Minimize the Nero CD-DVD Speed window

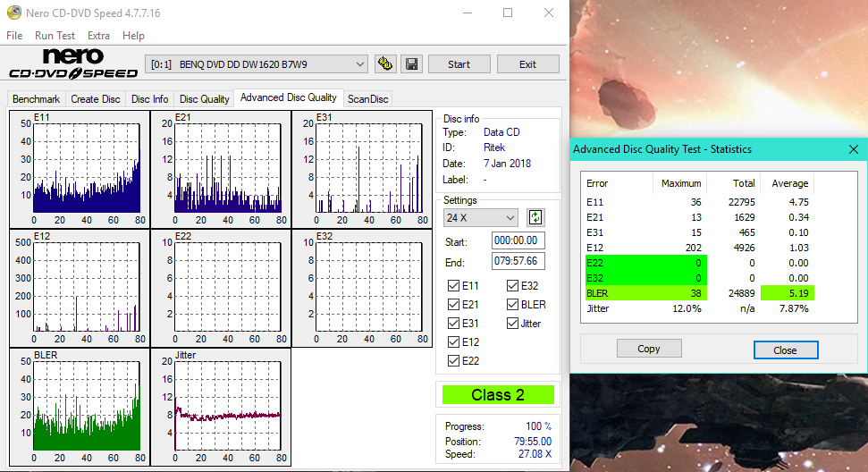(468, 13)
